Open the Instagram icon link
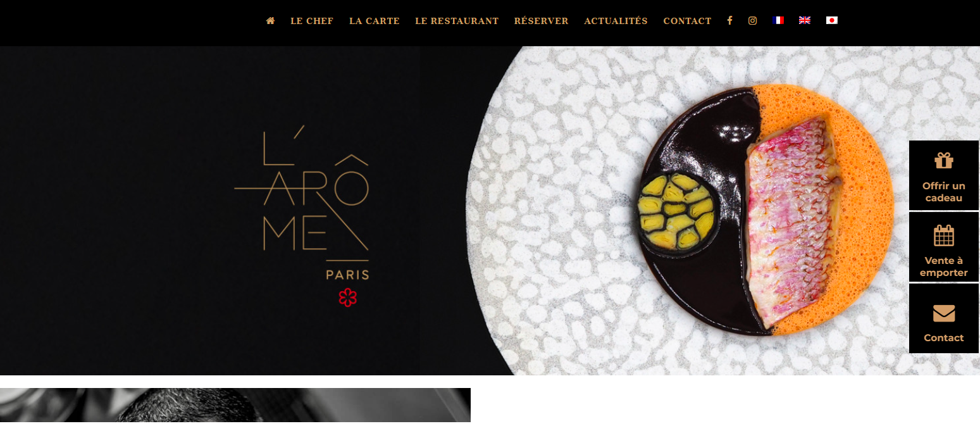 click(752, 20)
